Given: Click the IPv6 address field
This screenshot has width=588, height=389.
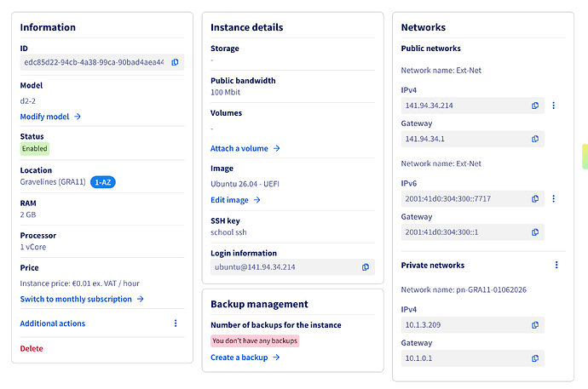Looking at the screenshot, I should click(472, 199).
